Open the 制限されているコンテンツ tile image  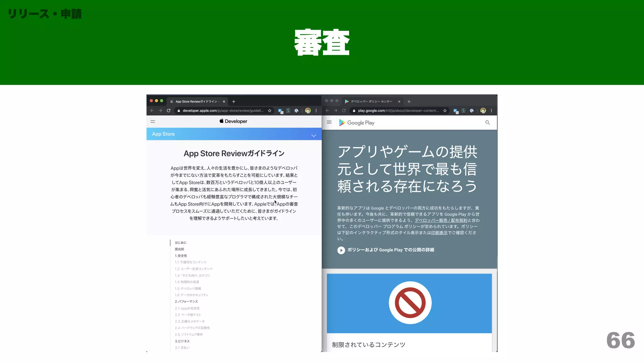click(409, 303)
